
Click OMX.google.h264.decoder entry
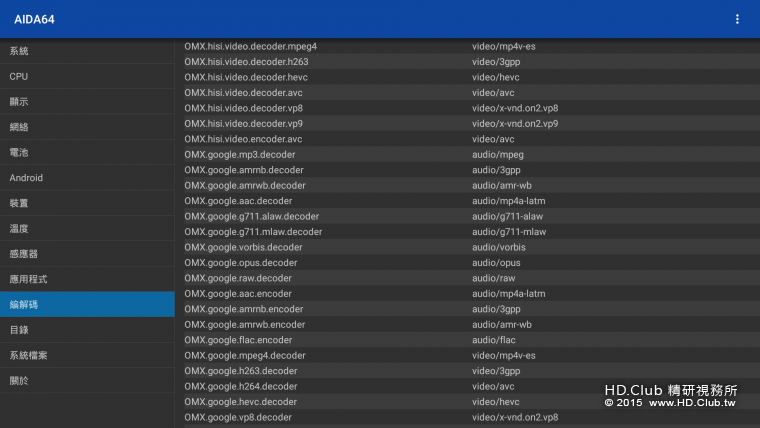click(472, 386)
